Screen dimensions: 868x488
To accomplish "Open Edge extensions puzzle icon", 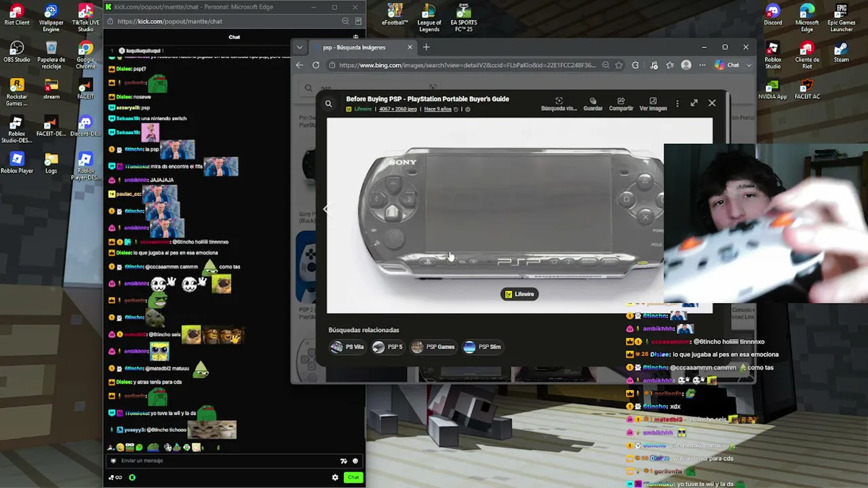I will point(635,65).
